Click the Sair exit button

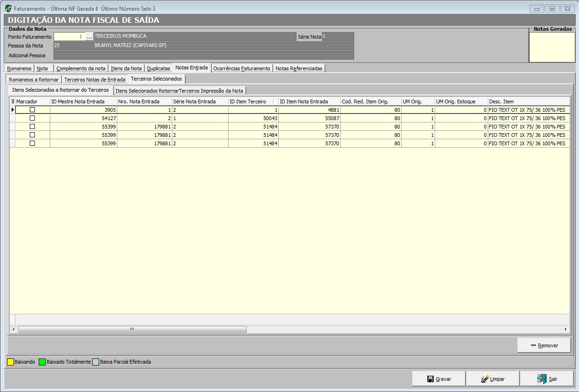[547, 379]
